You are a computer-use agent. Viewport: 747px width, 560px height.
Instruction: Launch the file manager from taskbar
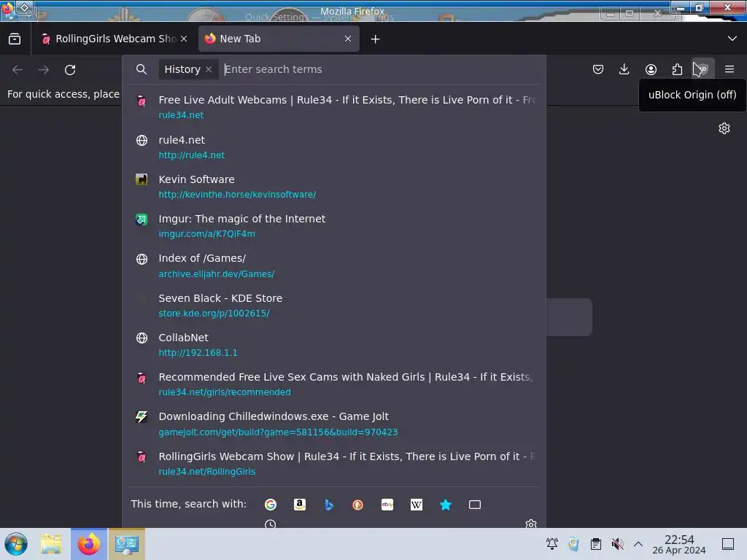51,544
